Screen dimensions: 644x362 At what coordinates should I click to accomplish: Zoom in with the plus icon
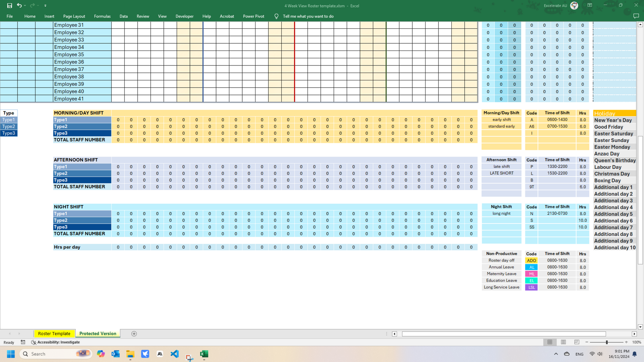tap(626, 342)
